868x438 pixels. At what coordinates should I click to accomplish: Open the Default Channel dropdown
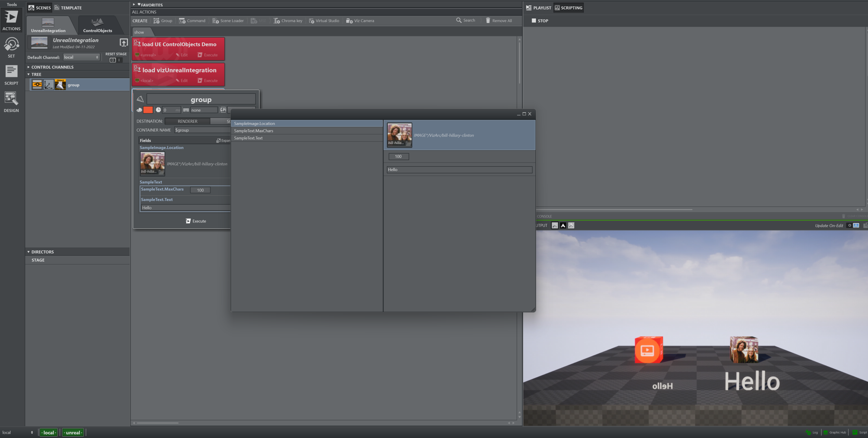coord(81,57)
